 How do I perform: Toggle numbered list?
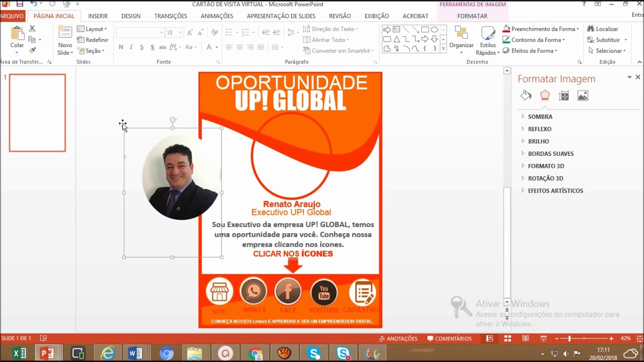coord(246,33)
